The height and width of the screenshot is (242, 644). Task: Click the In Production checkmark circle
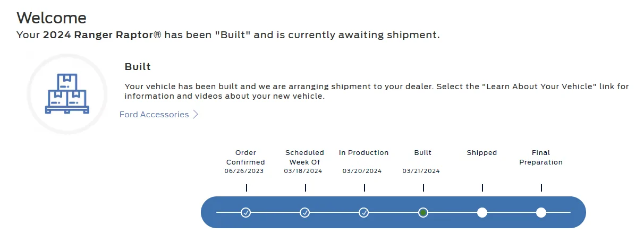pyautogui.click(x=363, y=212)
